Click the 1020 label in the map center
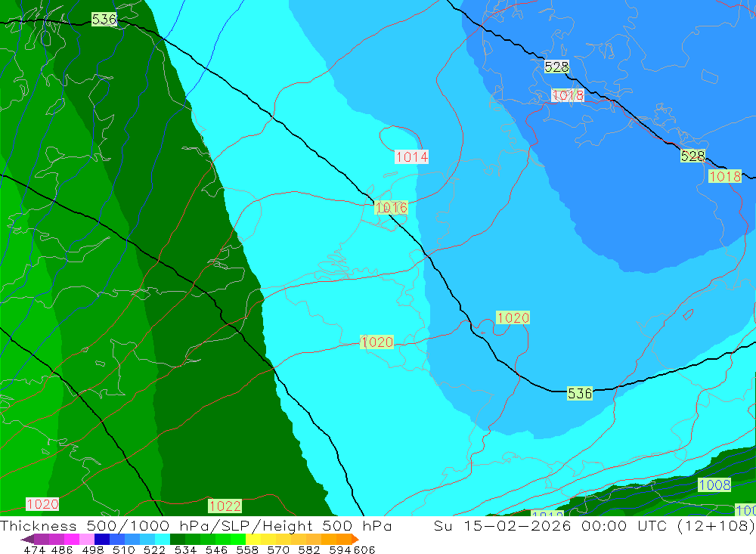 [377, 342]
